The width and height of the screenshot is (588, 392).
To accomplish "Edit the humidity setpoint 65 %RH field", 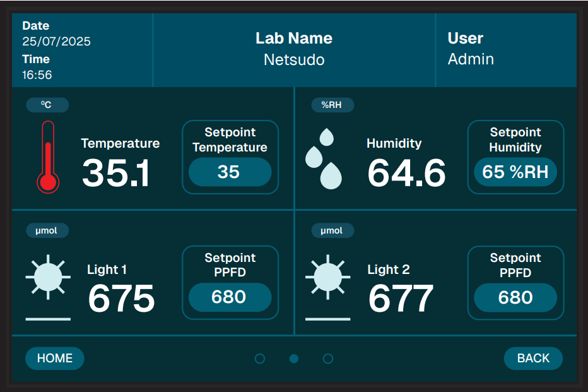I will pyautogui.click(x=515, y=172).
